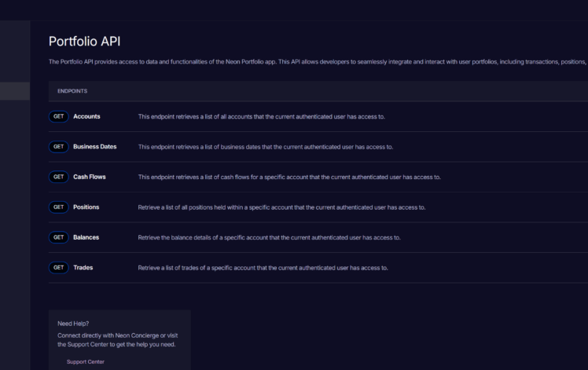Open the Business Dates endpoint

pyautogui.click(x=95, y=147)
